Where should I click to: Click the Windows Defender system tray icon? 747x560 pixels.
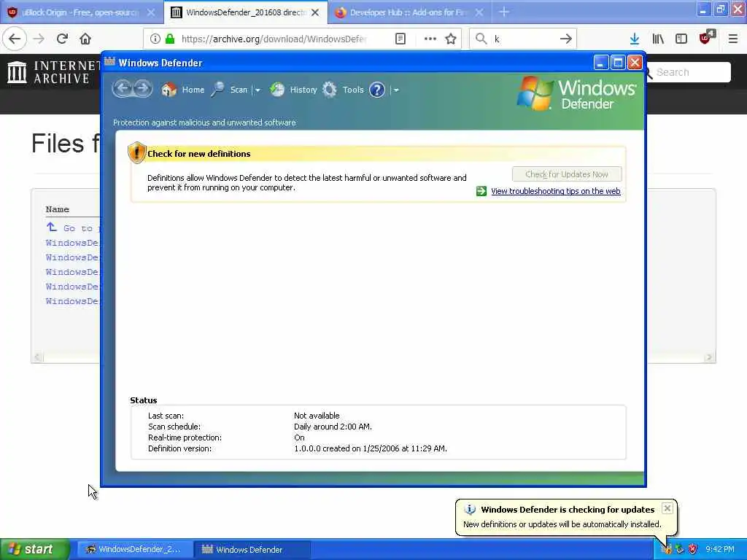click(x=667, y=549)
